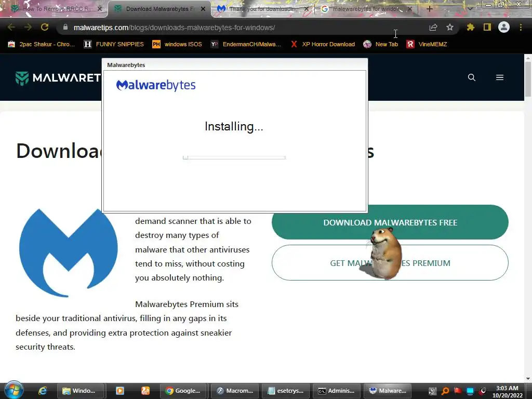The width and height of the screenshot is (532, 399).
Task: Open the 'windows ISOS' bookmark
Action: 177,44
